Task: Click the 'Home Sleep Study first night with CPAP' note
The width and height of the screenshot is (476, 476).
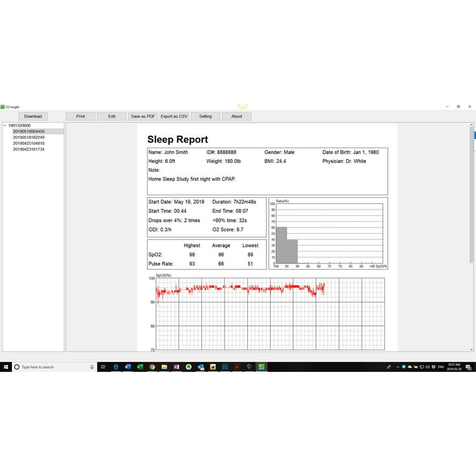Action: click(x=192, y=179)
